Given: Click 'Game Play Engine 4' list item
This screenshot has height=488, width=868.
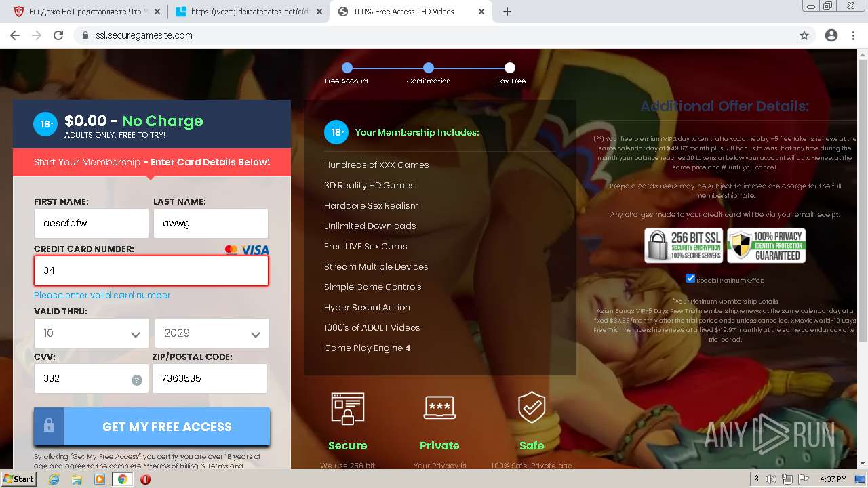Looking at the screenshot, I should pyautogui.click(x=368, y=348).
